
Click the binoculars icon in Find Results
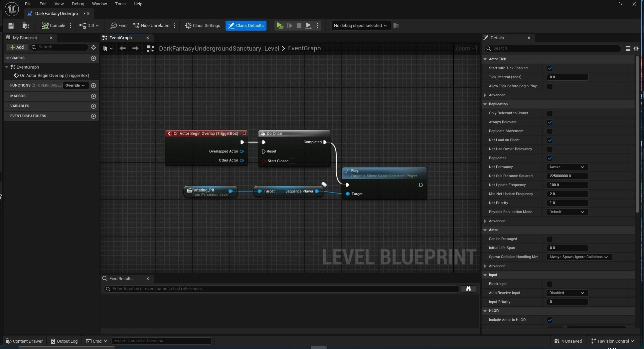click(469, 289)
